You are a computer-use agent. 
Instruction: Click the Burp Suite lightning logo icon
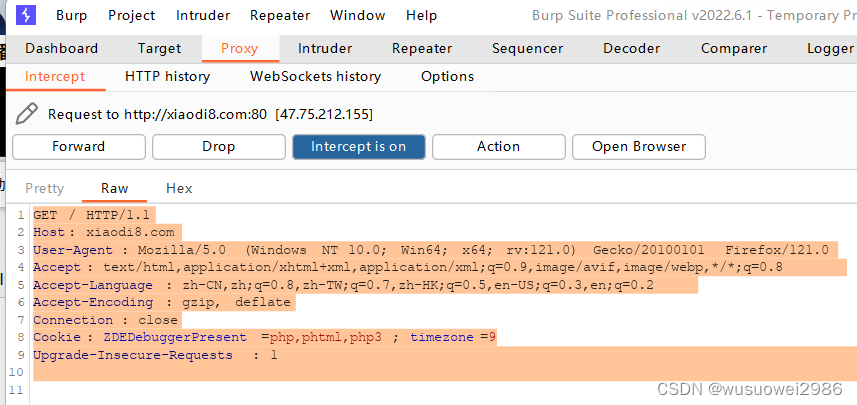tap(25, 15)
